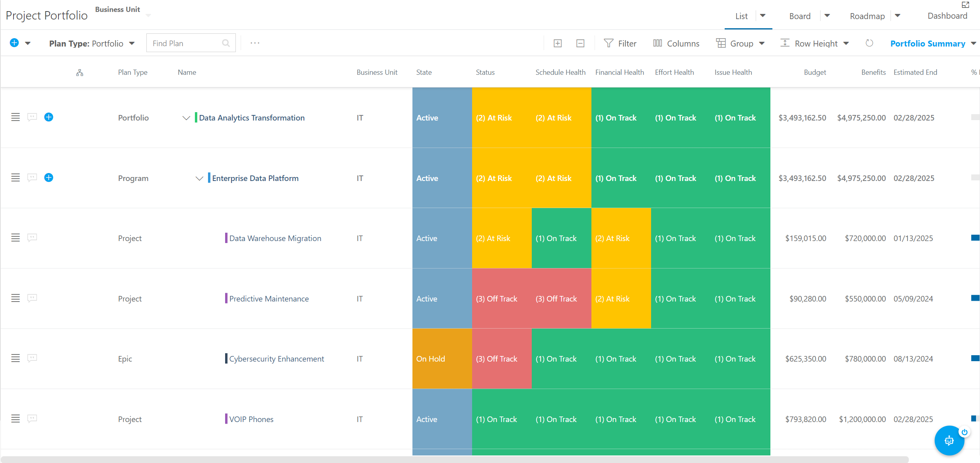The image size is (980, 463).
Task: Click the expand all rows plus icon
Action: coord(558,43)
